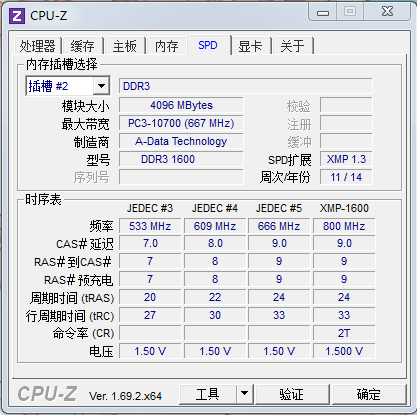Click the A-Data Technology manufacturer field
The image size is (417, 415).
coord(181,141)
